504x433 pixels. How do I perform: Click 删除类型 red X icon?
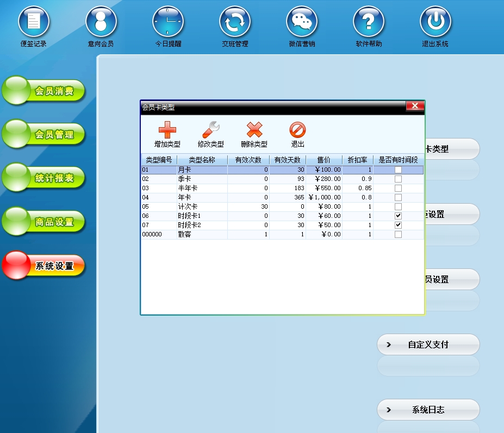(x=254, y=130)
